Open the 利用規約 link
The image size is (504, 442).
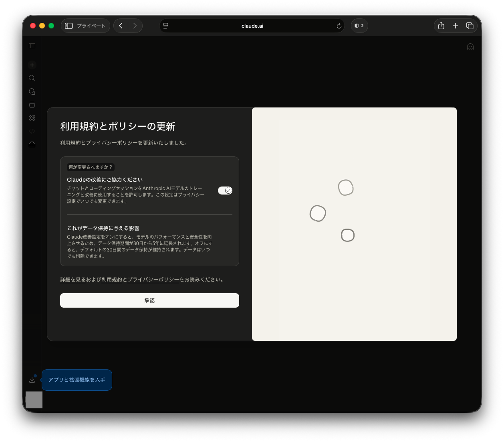[x=113, y=280]
